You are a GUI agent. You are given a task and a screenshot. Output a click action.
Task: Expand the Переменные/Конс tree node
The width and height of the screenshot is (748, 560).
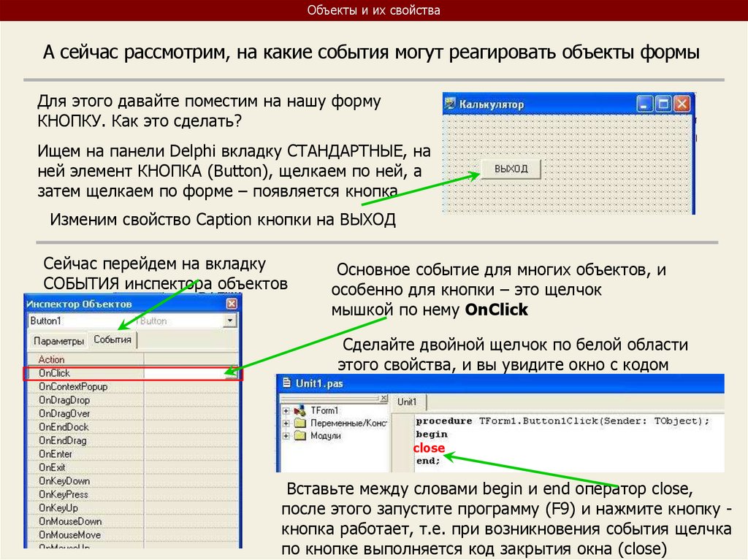286,423
